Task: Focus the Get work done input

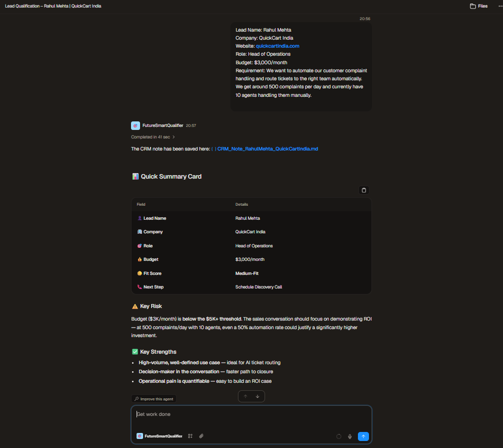Action: coord(251,414)
